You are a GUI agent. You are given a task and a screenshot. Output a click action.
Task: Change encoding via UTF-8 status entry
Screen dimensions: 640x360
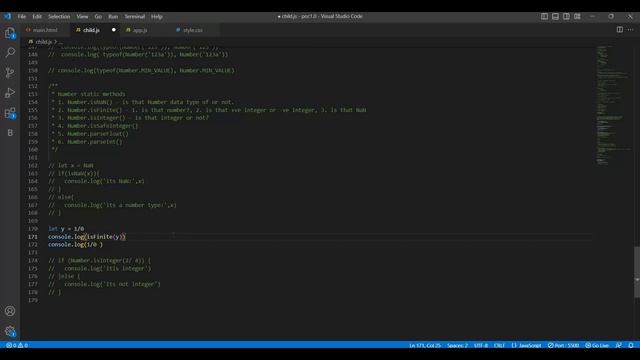point(480,345)
